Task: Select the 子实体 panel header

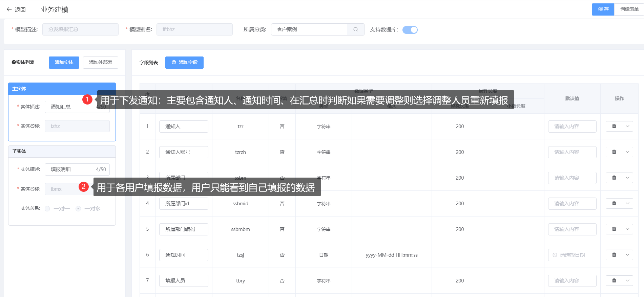Action: [62, 151]
